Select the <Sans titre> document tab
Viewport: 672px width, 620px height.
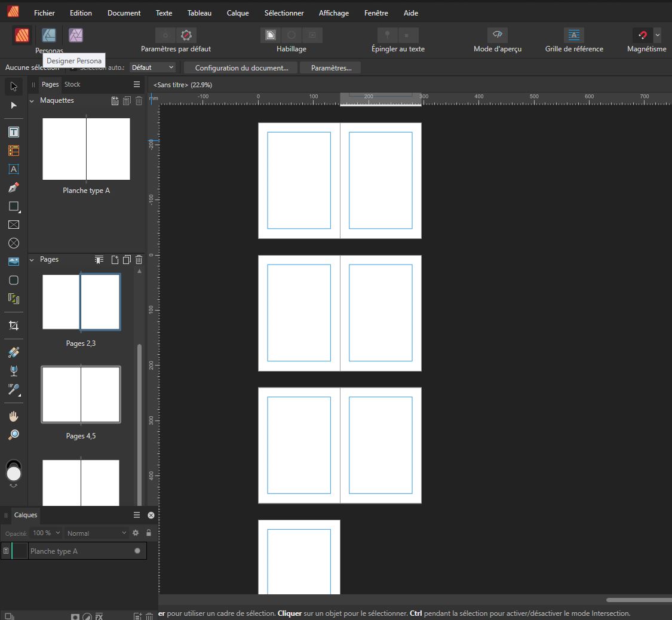(x=183, y=85)
